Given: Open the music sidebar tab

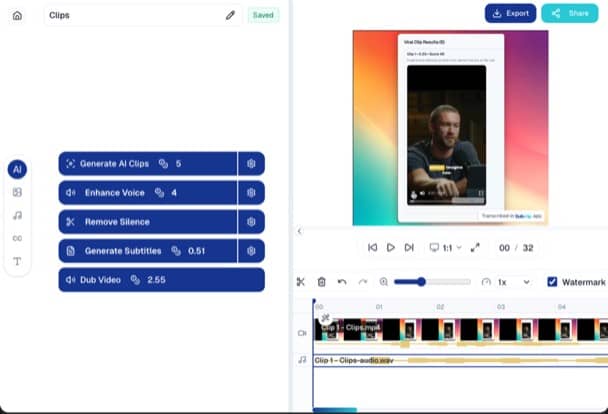Looking at the screenshot, I should [x=17, y=215].
